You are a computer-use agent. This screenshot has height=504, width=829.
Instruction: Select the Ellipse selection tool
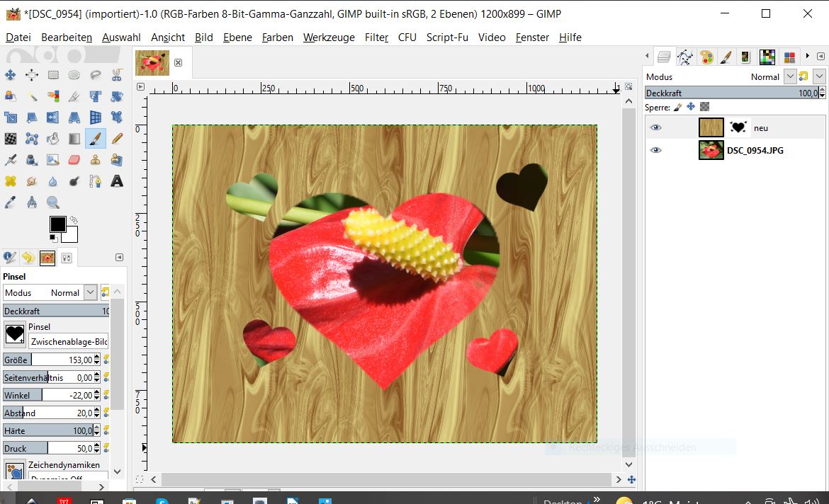point(74,75)
